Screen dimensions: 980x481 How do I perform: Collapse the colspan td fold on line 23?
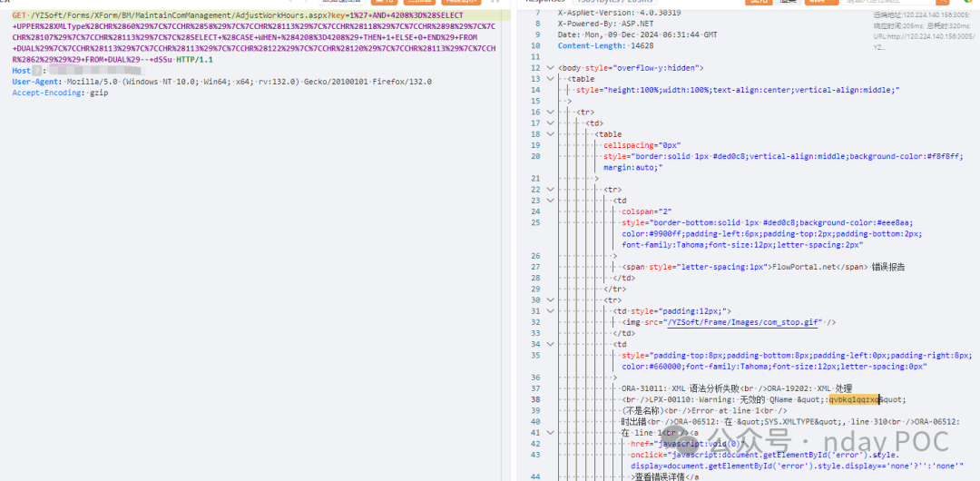[x=550, y=201]
